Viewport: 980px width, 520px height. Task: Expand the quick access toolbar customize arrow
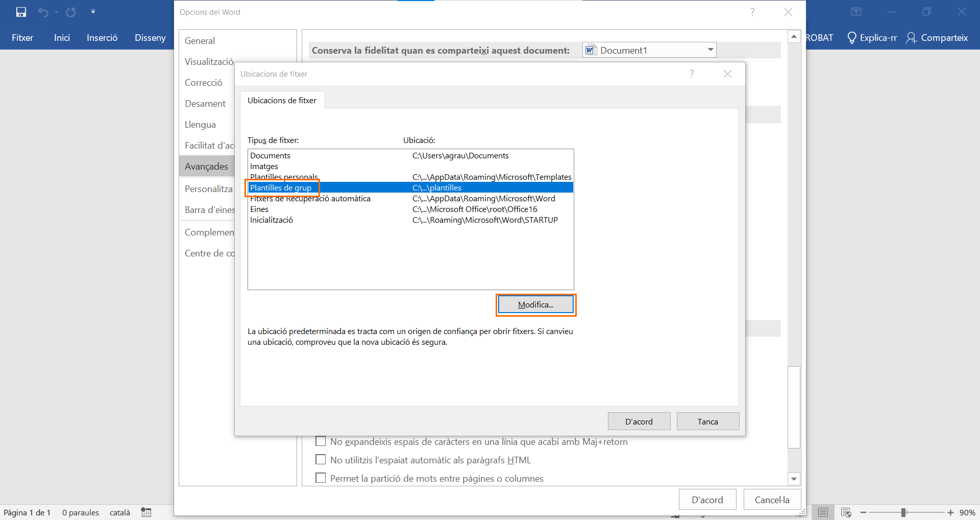click(93, 12)
